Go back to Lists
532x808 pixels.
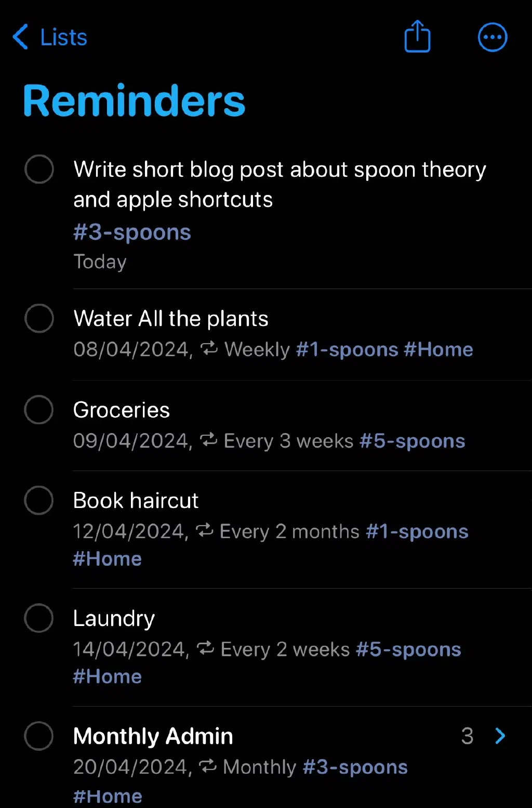coord(63,37)
